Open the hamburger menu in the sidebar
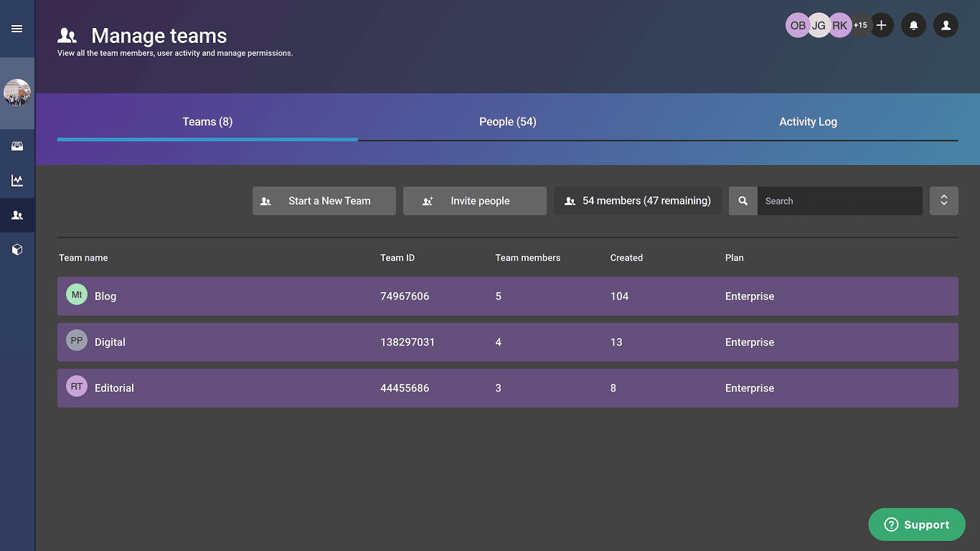Screen dimensions: 980x551 (17, 29)
